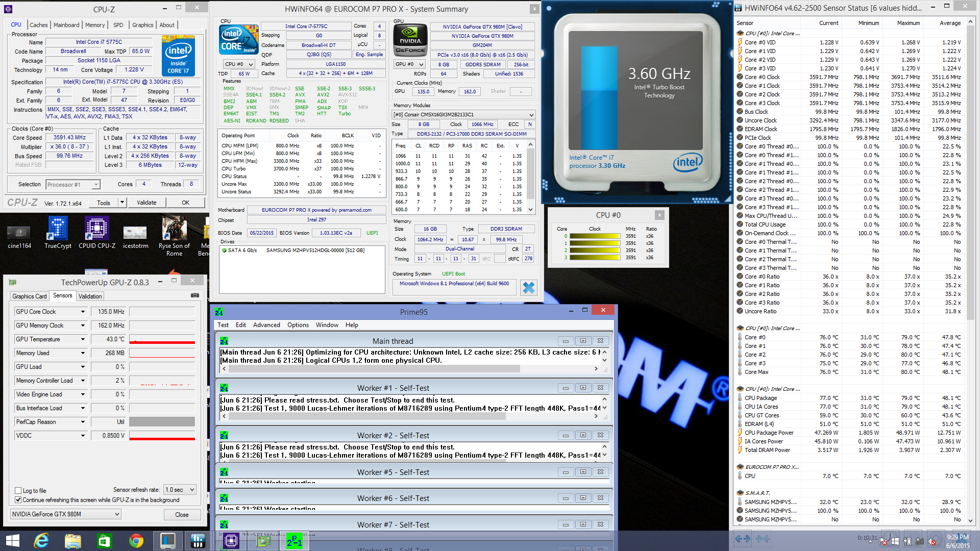Click the blue X icon in HWiNFO Summary
Image resolution: width=980 pixels, height=551 pixels.
[x=529, y=288]
